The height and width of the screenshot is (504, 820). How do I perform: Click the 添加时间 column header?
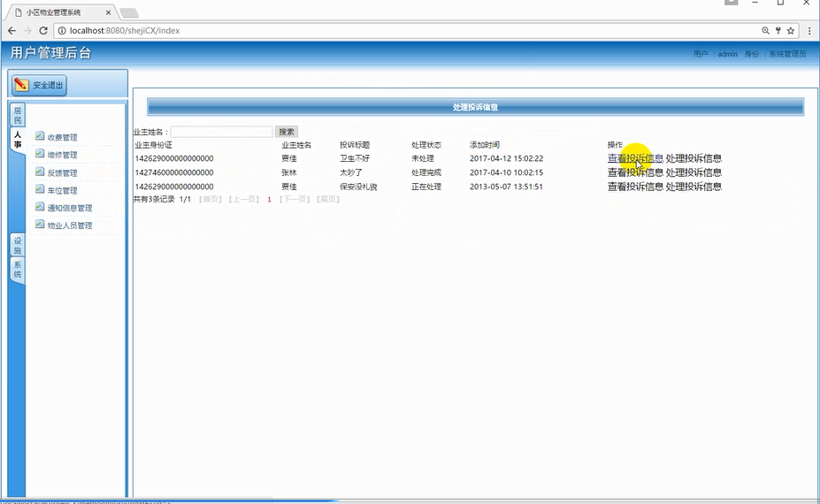[484, 145]
